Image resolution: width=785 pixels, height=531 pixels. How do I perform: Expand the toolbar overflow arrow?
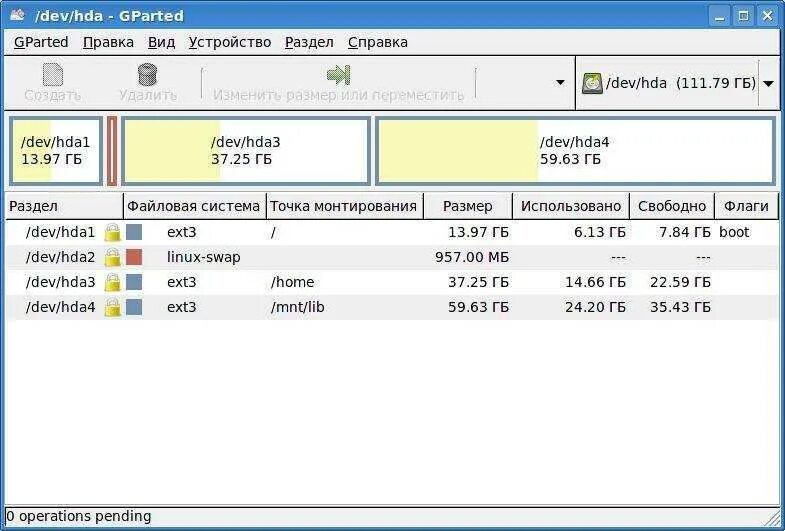coord(561,83)
